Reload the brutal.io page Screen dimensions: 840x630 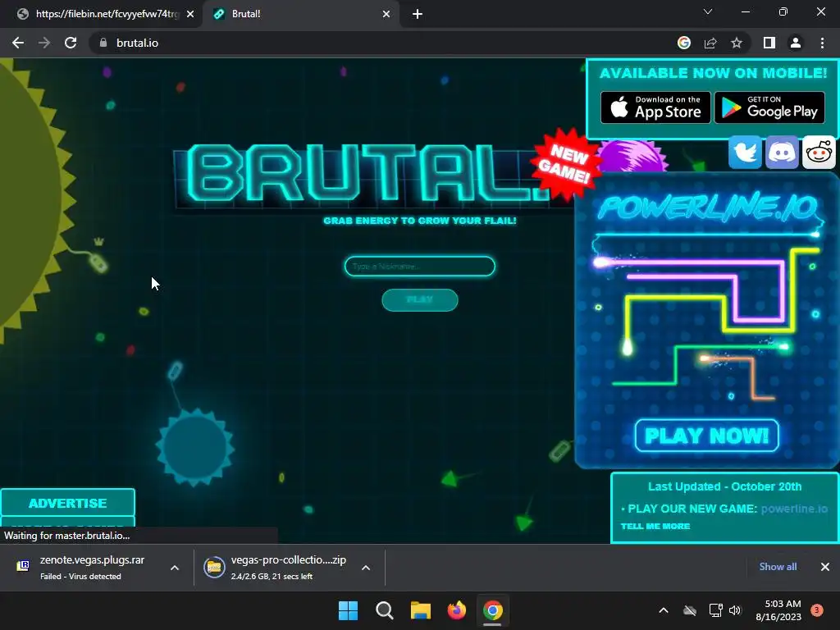coord(71,43)
